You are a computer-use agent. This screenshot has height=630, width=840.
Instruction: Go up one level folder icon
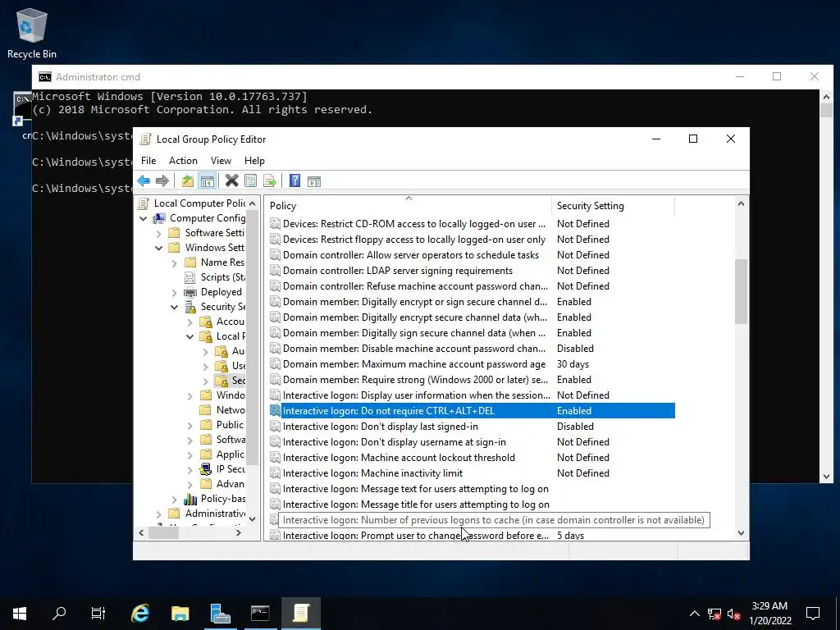pyautogui.click(x=188, y=181)
